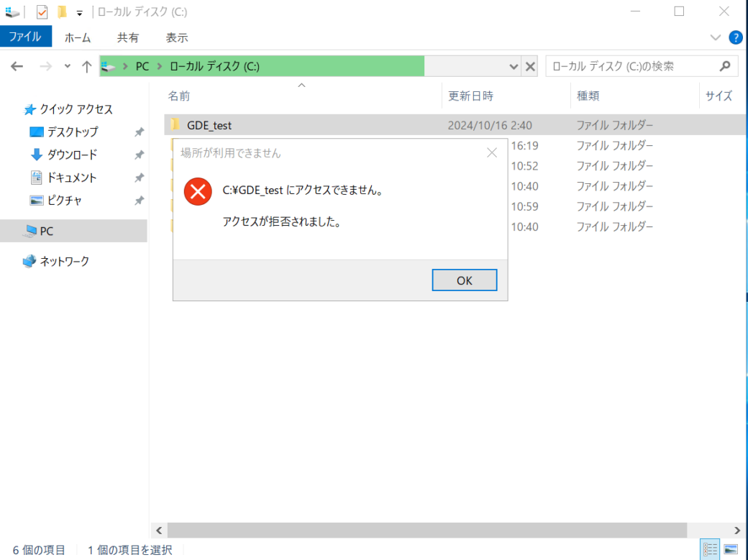Switch to large thumbnails view in status bar

732,549
